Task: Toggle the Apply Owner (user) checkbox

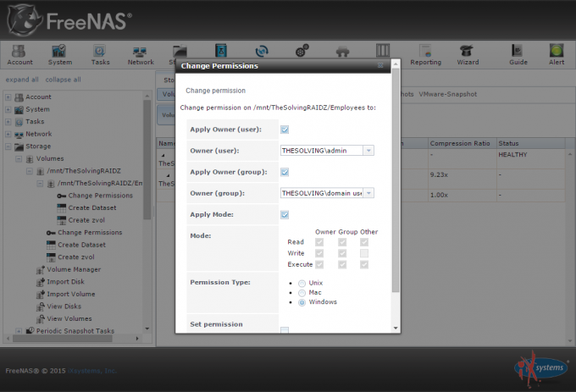Action: pyautogui.click(x=285, y=130)
